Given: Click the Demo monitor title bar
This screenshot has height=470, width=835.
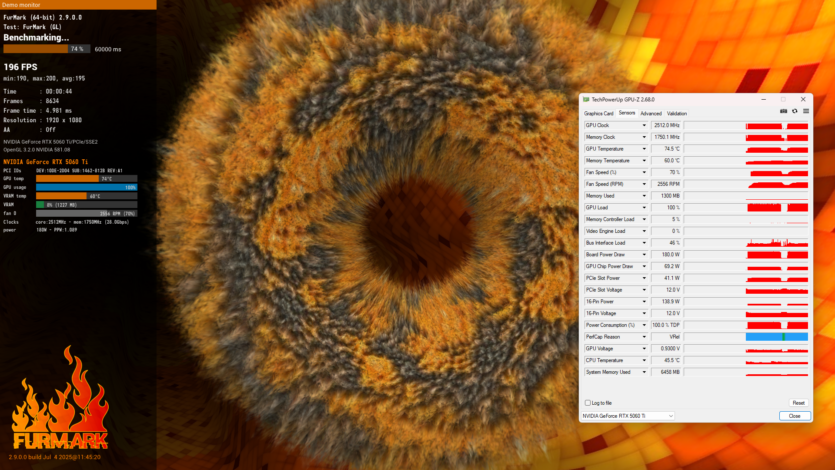Looking at the screenshot, I should (x=78, y=5).
